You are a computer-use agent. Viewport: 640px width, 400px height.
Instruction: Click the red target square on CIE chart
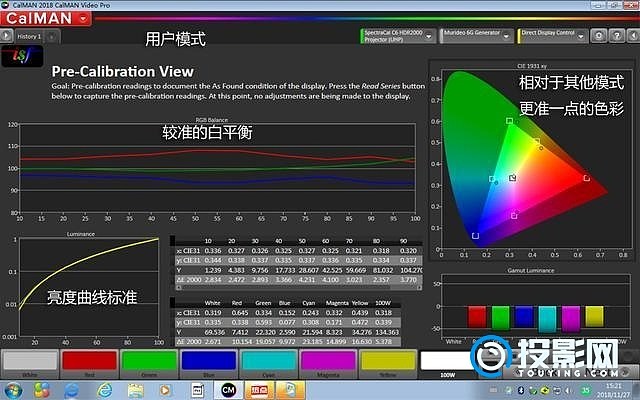point(587,178)
